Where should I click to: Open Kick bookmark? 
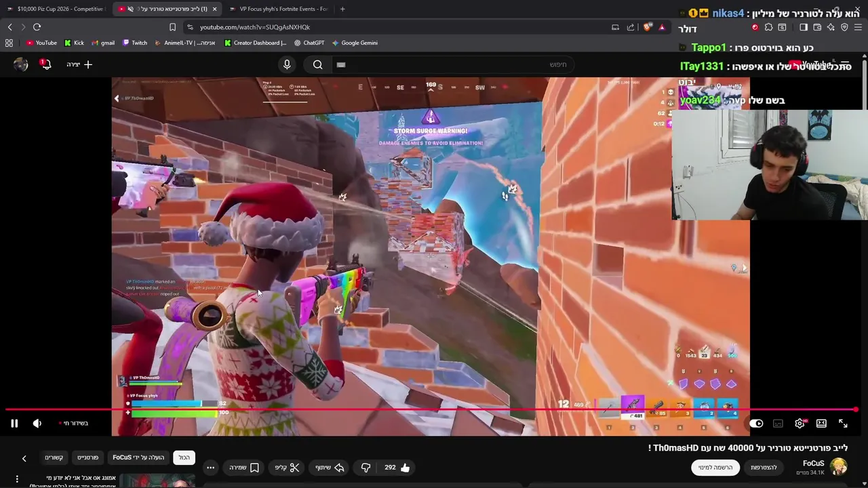coord(74,43)
